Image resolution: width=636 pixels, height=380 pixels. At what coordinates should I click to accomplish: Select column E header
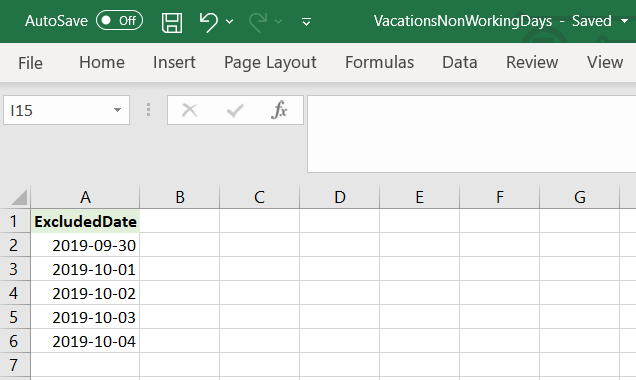pyautogui.click(x=420, y=197)
